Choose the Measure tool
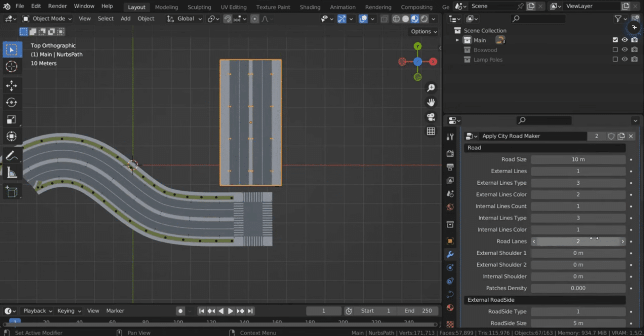This screenshot has height=336, width=644. [11, 173]
